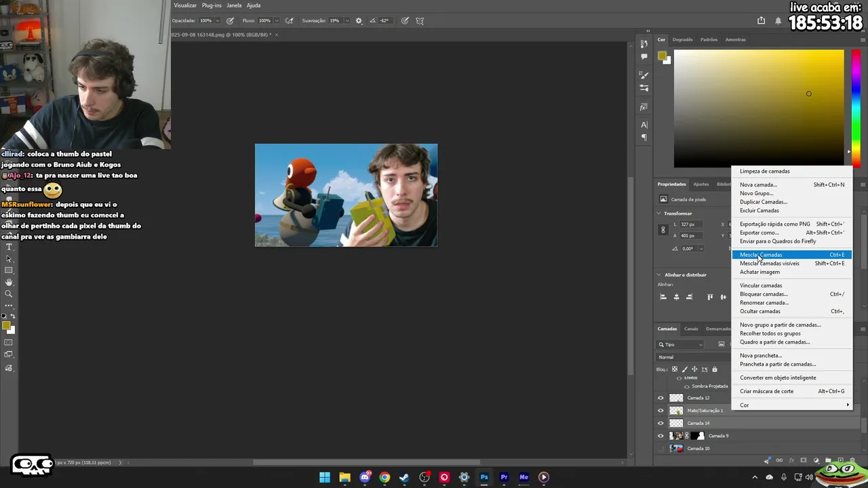This screenshot has width=868, height=488.
Task: Open the Fluxo dropdown arrow
Action: point(276,20)
